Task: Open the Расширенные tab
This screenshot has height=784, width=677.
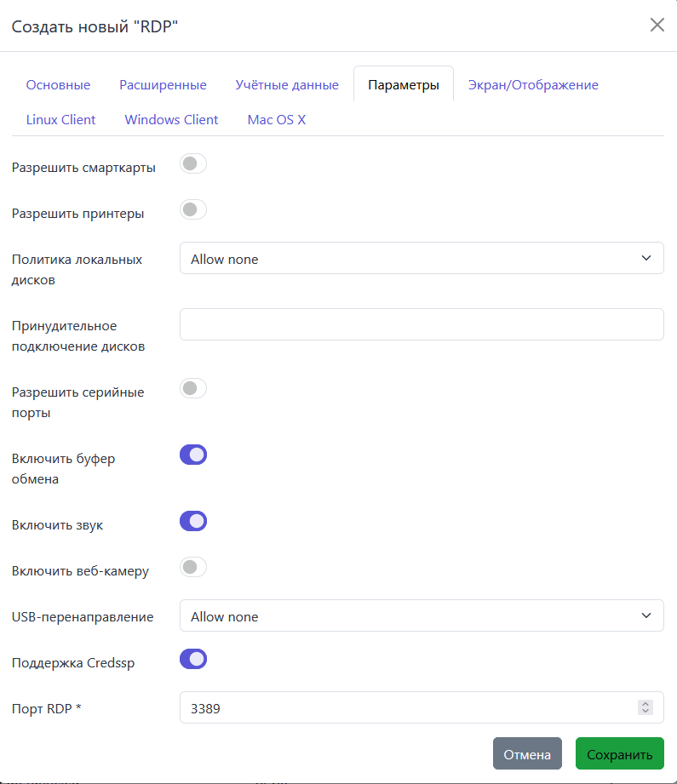Action: pos(163,85)
